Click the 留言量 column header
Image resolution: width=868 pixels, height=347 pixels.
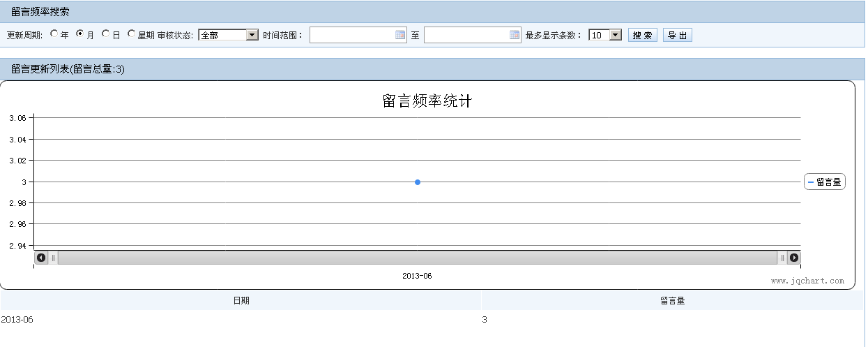[x=673, y=300]
